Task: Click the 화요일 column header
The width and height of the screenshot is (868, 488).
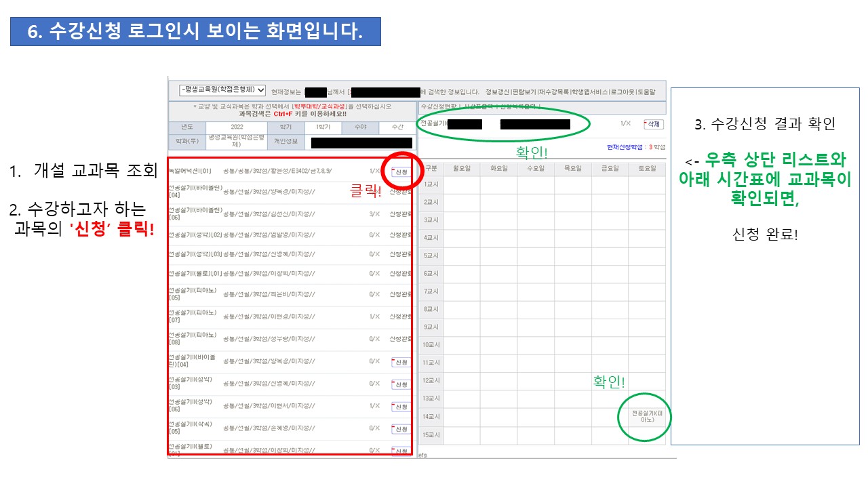Action: [498, 168]
